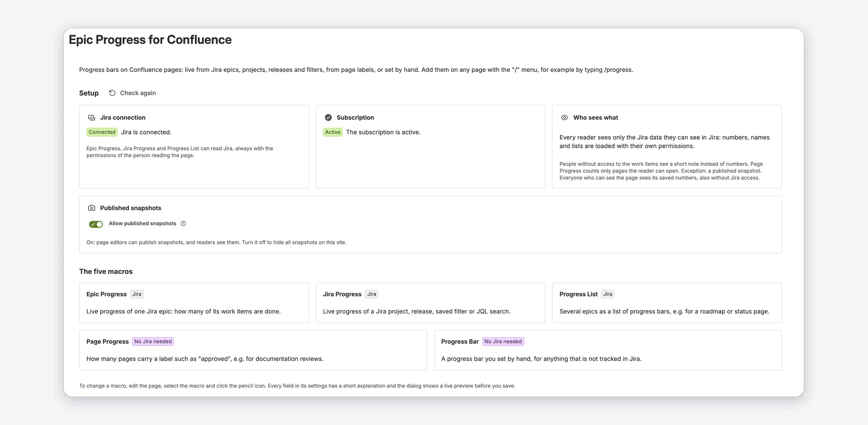Click the camera icon beside Published snapshots
The height and width of the screenshot is (425, 868).
coord(92,208)
